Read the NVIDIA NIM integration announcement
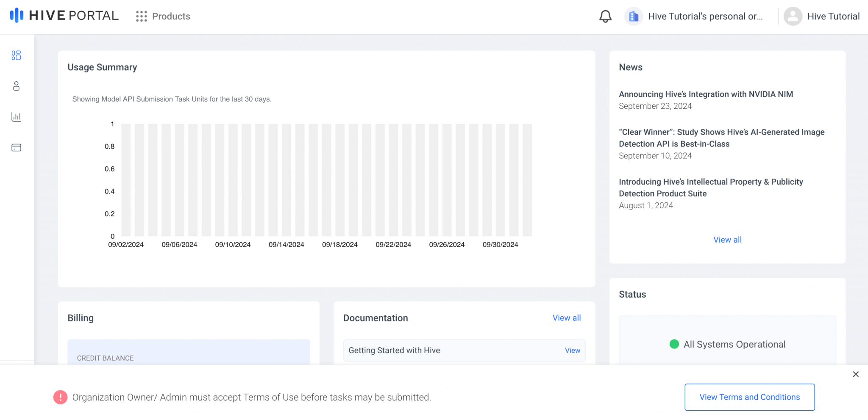This screenshot has width=868, height=420. point(706,94)
